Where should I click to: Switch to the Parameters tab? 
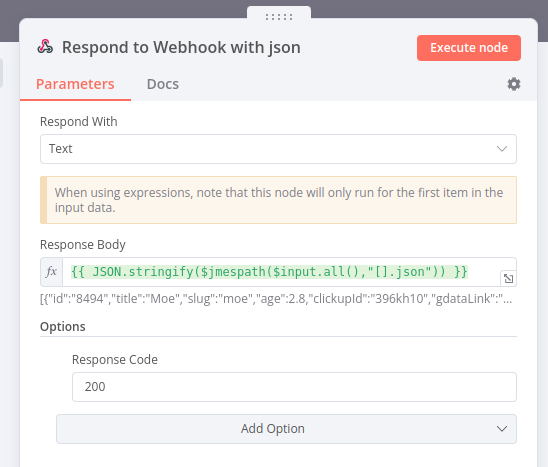(75, 84)
